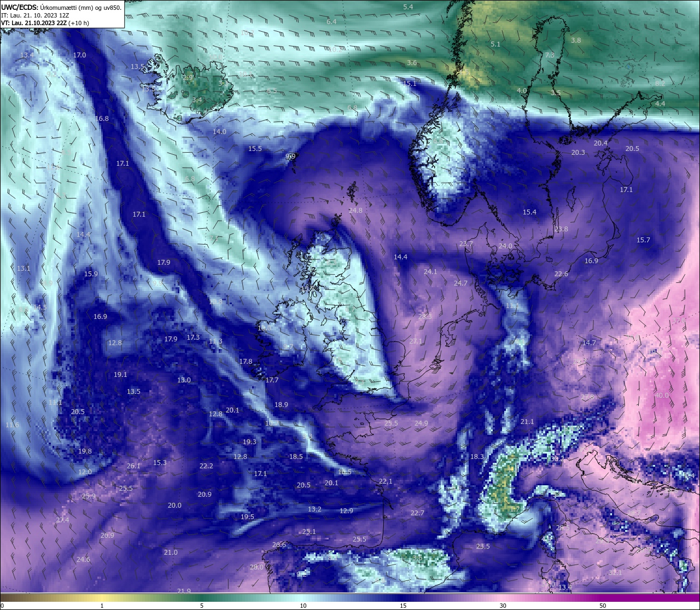This screenshot has width=700, height=610.
Task: Click the map value '19.3'
Action: coord(249,442)
